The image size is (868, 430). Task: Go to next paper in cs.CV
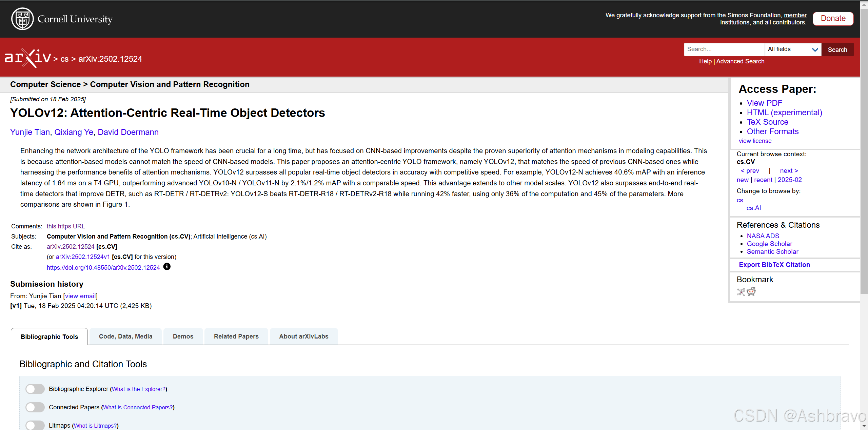click(789, 171)
